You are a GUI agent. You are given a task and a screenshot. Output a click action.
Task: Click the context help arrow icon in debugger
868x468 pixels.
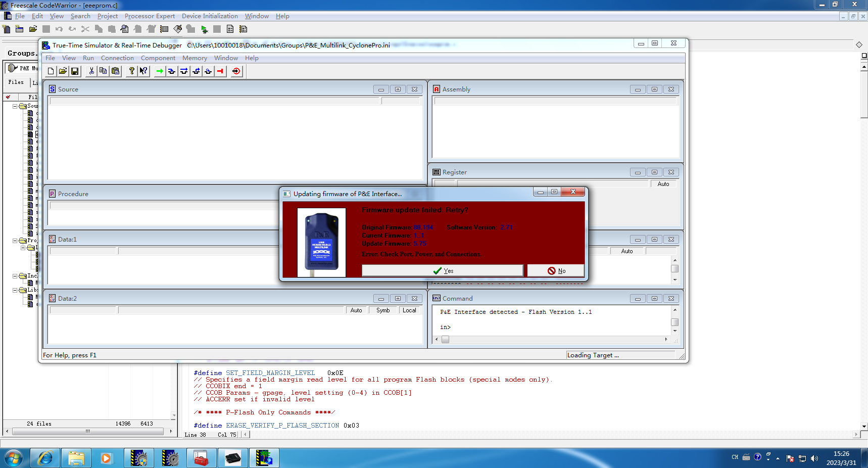point(143,71)
